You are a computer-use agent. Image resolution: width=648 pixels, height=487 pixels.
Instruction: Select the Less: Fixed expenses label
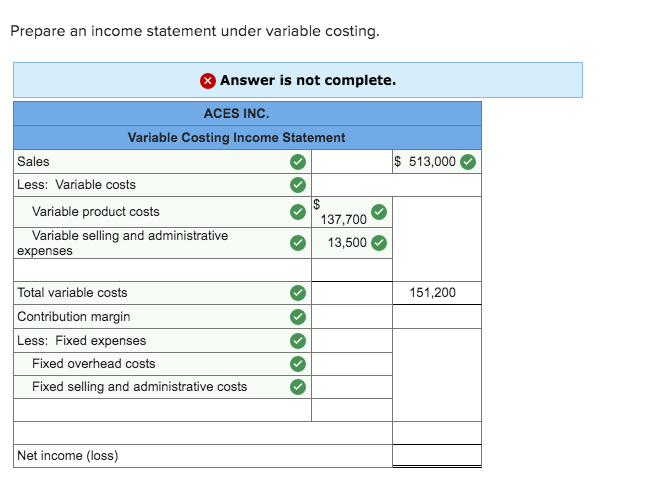tap(81, 341)
